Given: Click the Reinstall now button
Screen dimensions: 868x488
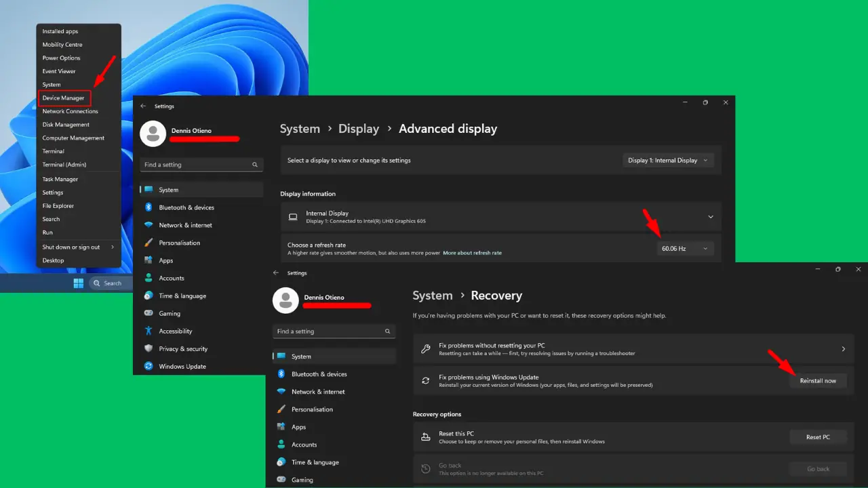Looking at the screenshot, I should 818,381.
